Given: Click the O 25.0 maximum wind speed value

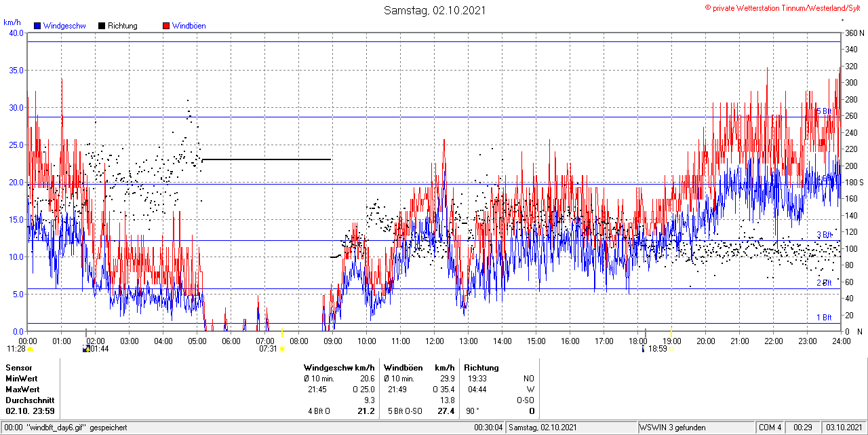Looking at the screenshot, I should coord(363,390).
